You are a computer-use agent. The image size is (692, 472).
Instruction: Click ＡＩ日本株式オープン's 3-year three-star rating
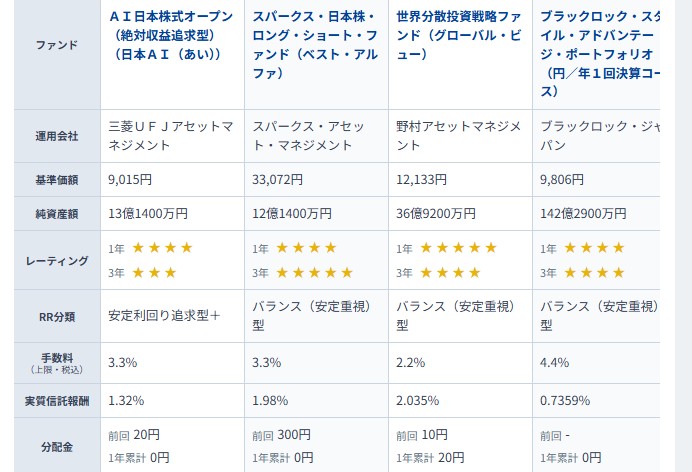[x=154, y=272]
